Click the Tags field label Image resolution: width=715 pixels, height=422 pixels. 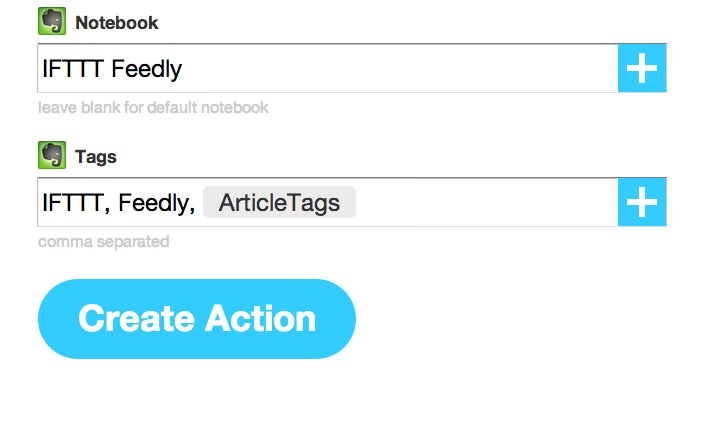pyautogui.click(x=96, y=157)
